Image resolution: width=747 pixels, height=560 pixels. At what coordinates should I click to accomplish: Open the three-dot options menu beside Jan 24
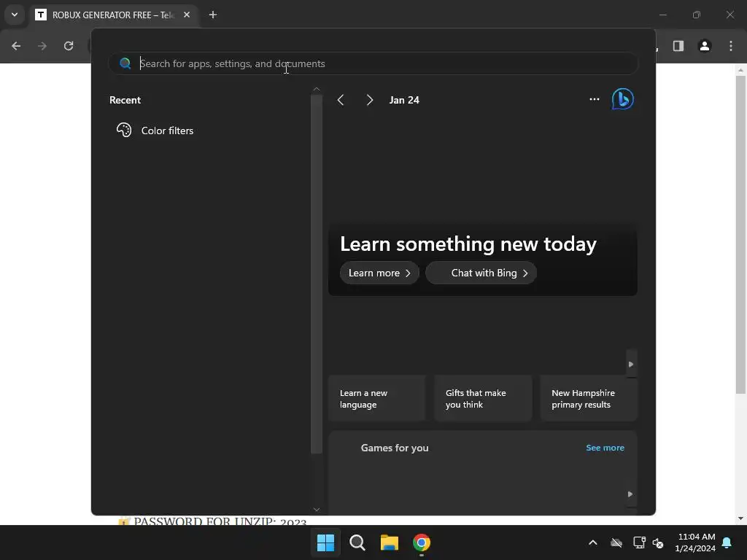[x=594, y=99]
